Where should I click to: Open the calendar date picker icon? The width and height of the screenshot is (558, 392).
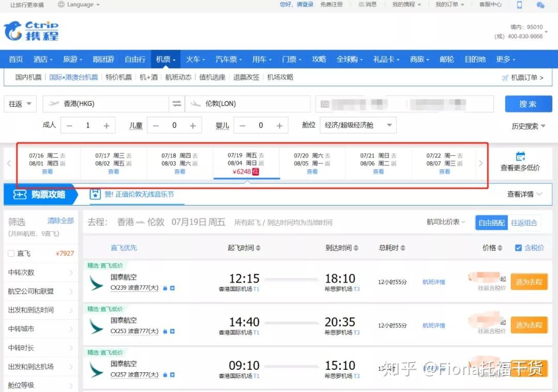click(x=324, y=104)
